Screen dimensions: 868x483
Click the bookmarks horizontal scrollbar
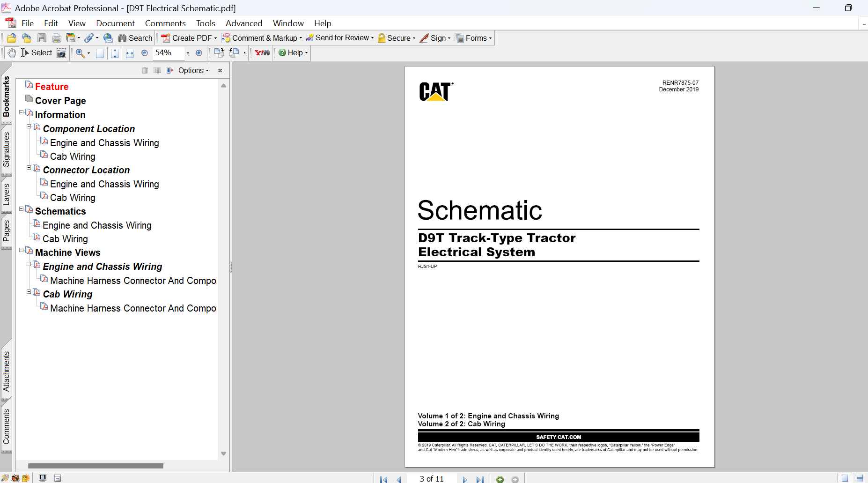coord(96,466)
